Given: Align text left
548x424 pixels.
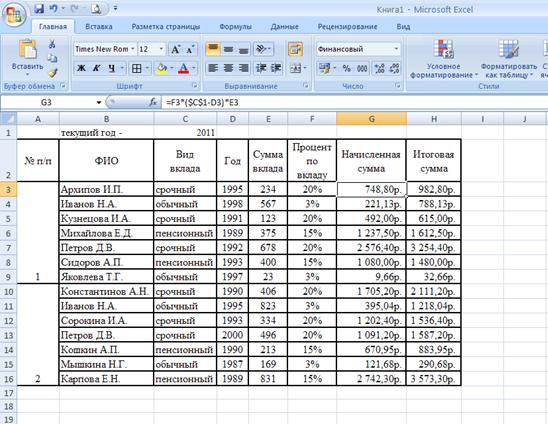Looking at the screenshot, I should (x=213, y=68).
